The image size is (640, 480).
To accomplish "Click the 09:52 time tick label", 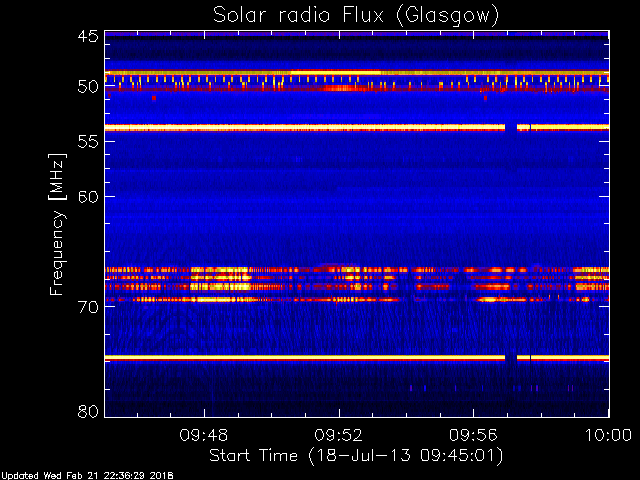I will pyautogui.click(x=339, y=435).
